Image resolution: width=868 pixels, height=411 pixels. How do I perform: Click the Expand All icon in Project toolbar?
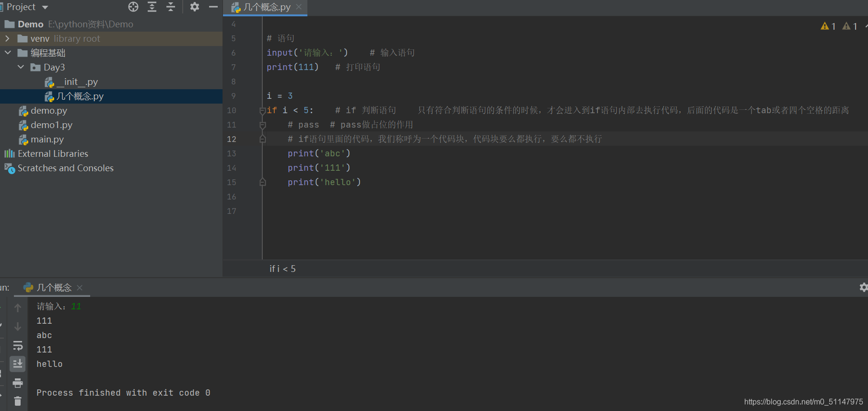pyautogui.click(x=152, y=7)
